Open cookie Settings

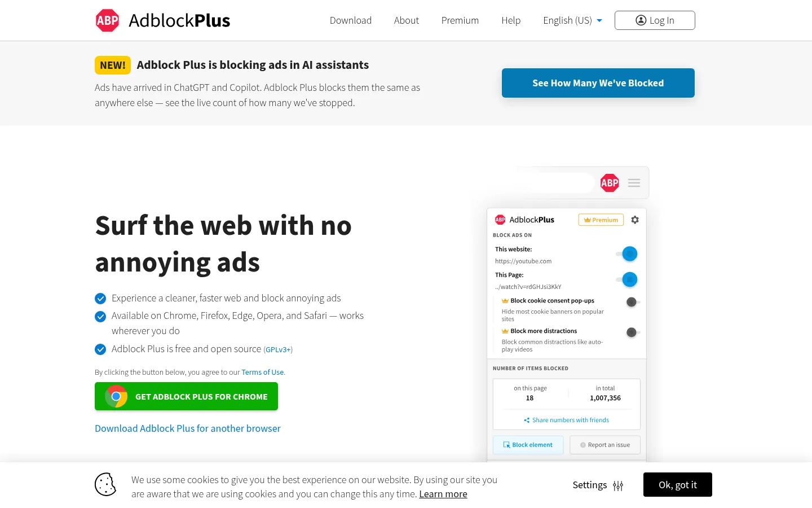598,485
